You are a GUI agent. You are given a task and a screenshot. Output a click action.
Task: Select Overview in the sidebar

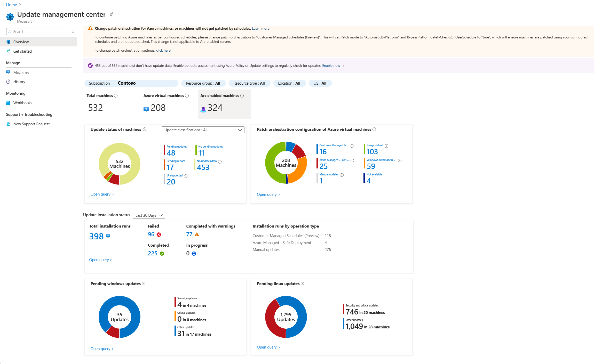39,42
